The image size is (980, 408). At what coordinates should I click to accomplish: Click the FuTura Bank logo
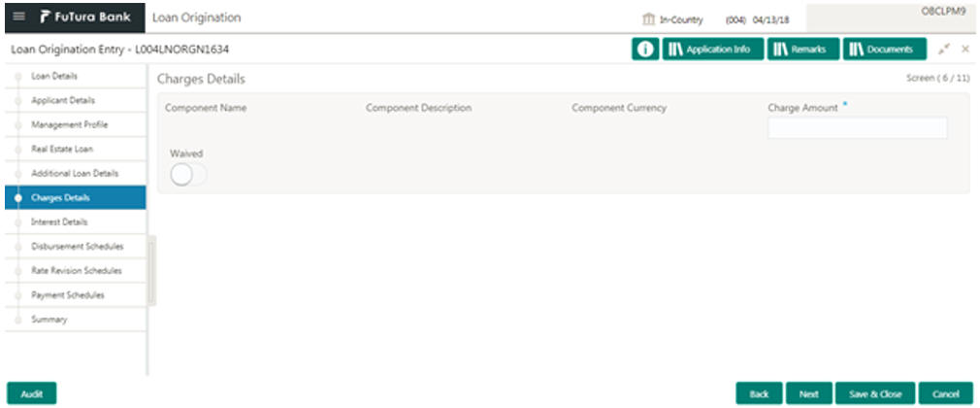click(85, 17)
